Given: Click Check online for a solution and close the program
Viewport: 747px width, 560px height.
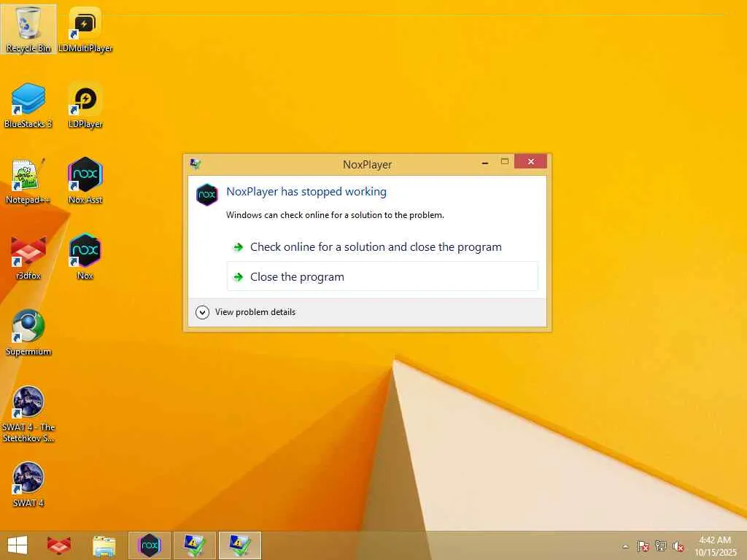Looking at the screenshot, I should 382,247.
